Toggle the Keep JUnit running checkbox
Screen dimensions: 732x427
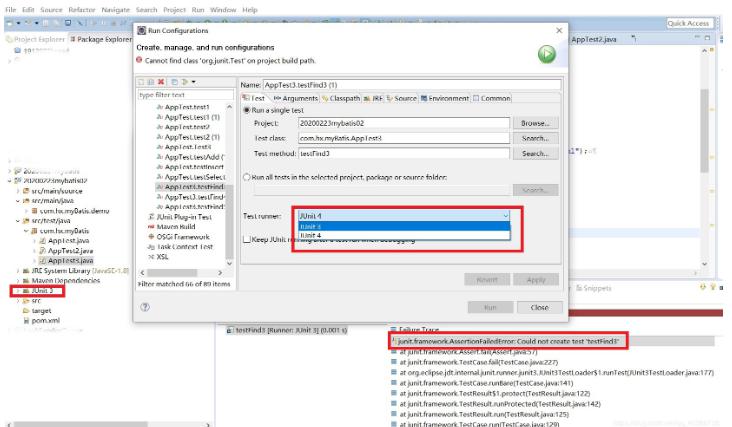tap(247, 239)
